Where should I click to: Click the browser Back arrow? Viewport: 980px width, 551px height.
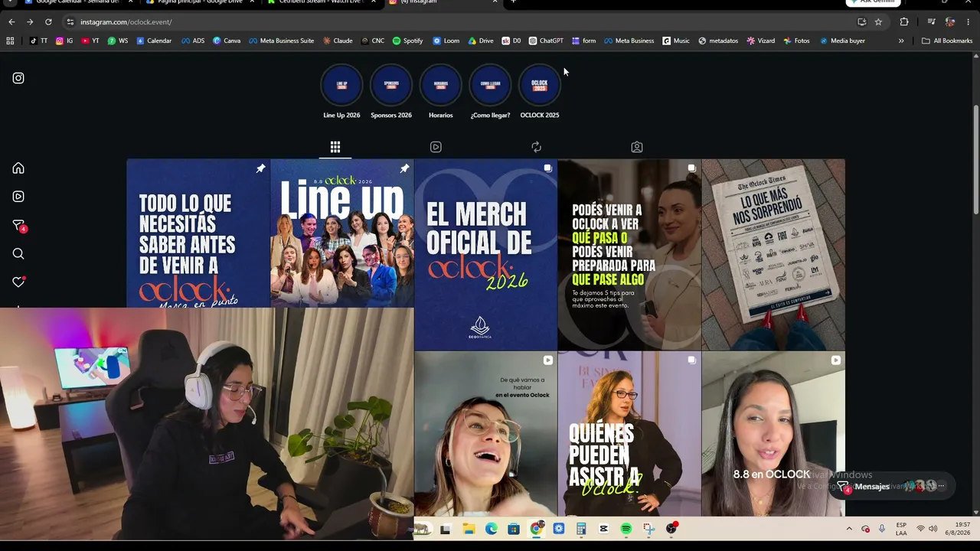click(11, 22)
